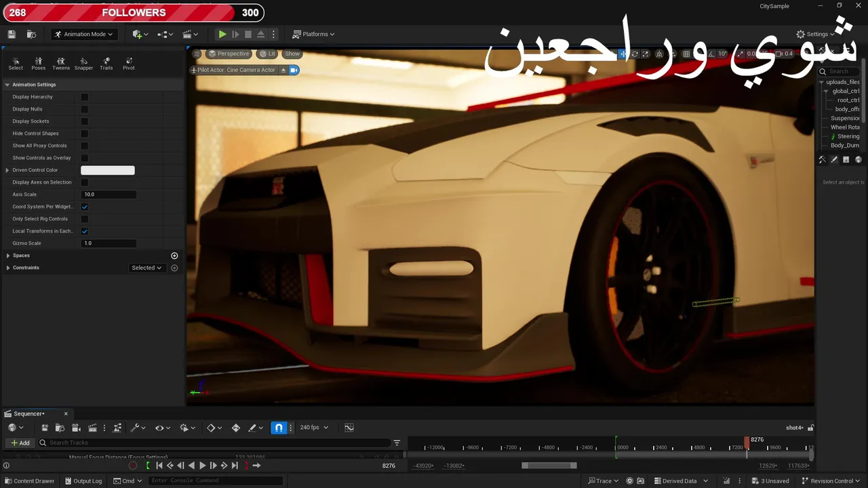Open the 240 fps frame rate dropdown
This screenshot has width=868, height=488.
[314, 428]
